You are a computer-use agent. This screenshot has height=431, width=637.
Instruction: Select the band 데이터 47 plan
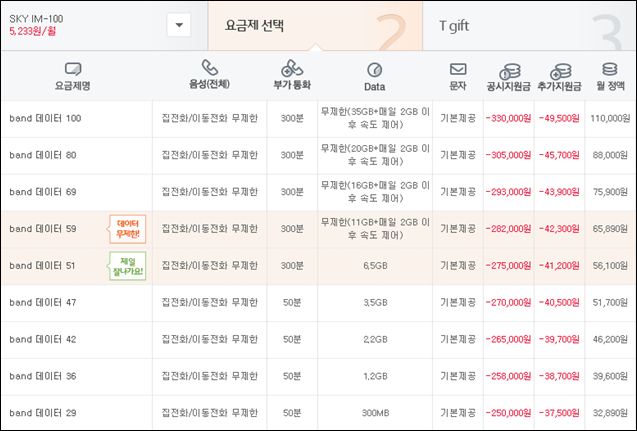coord(318,303)
